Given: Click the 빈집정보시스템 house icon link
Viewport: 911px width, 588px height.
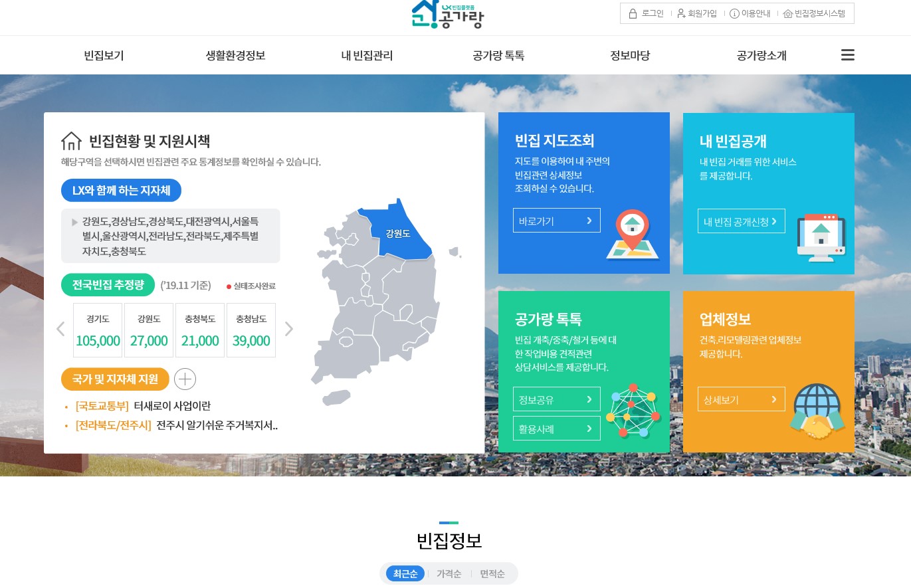Looking at the screenshot, I should [x=814, y=13].
